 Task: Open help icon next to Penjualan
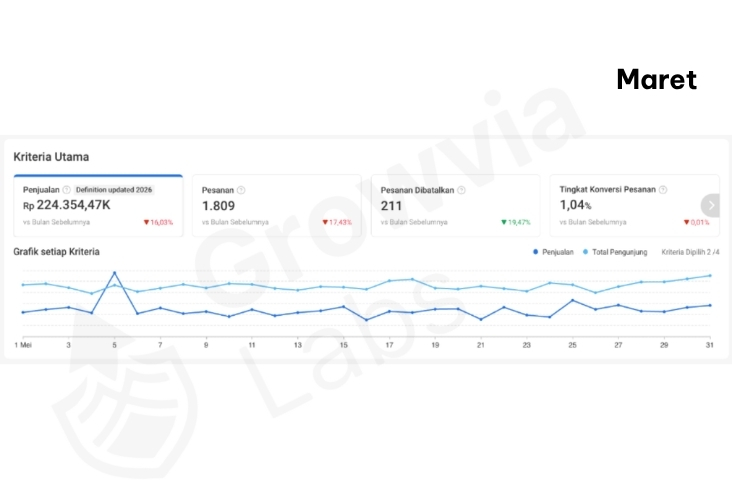pyautogui.click(x=66, y=190)
